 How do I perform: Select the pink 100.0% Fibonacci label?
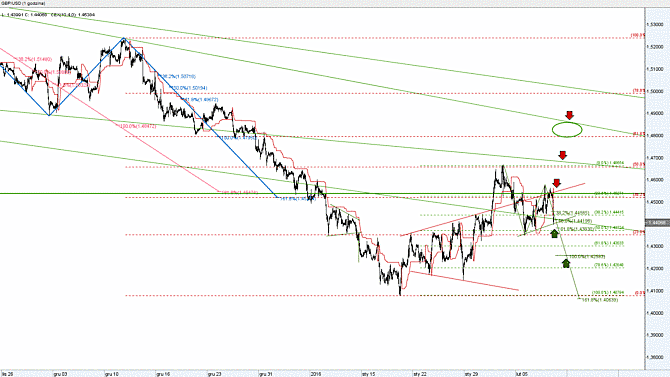coord(138,127)
